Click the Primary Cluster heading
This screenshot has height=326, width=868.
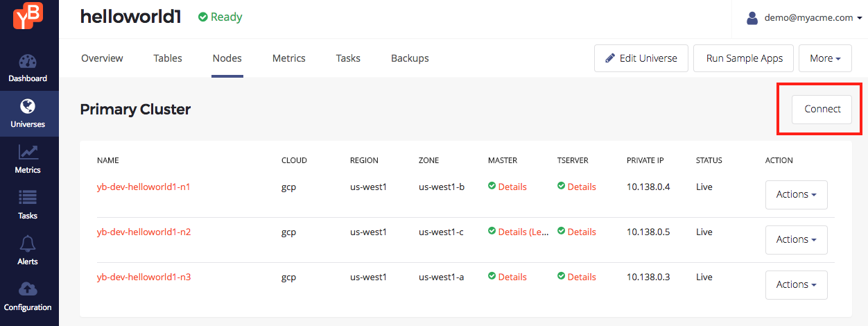click(x=135, y=109)
